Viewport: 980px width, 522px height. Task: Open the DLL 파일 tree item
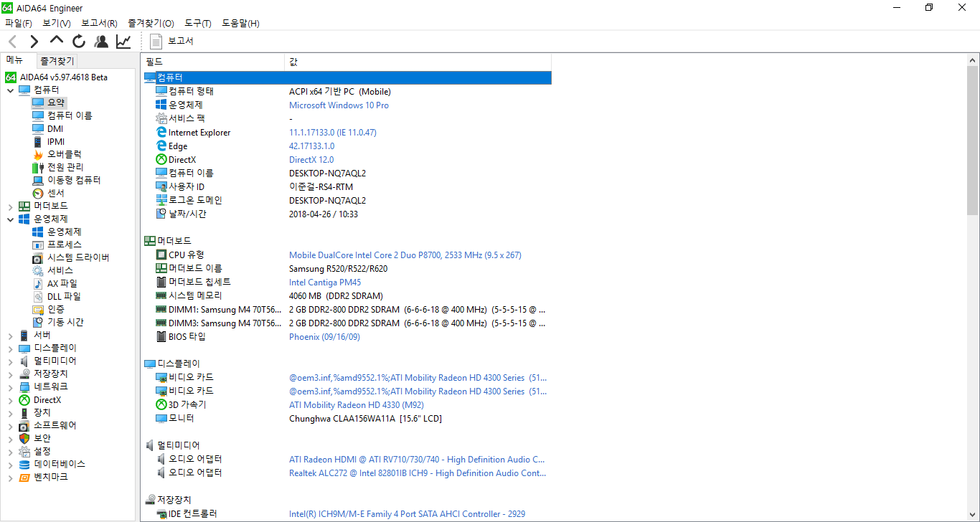click(x=56, y=296)
